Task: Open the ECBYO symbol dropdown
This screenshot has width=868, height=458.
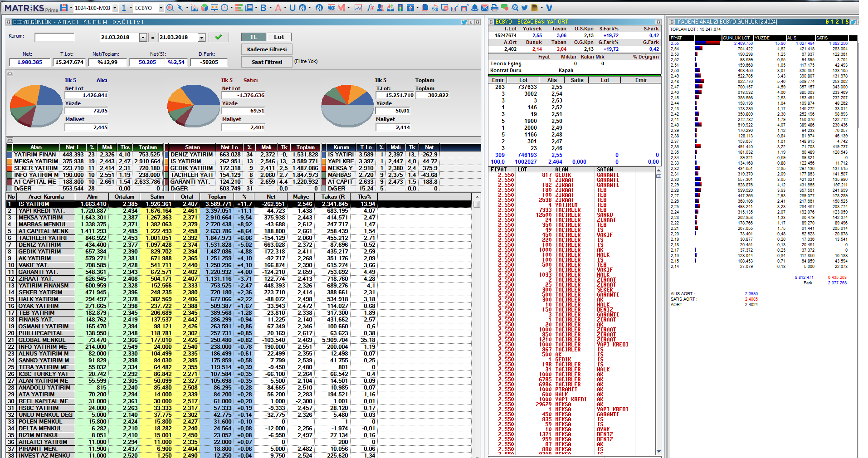Action: pyautogui.click(x=161, y=8)
